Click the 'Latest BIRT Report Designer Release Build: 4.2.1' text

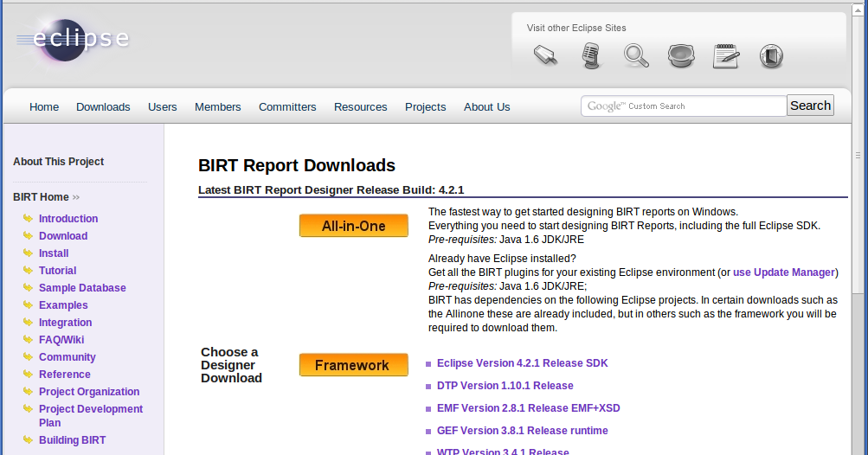click(x=331, y=189)
